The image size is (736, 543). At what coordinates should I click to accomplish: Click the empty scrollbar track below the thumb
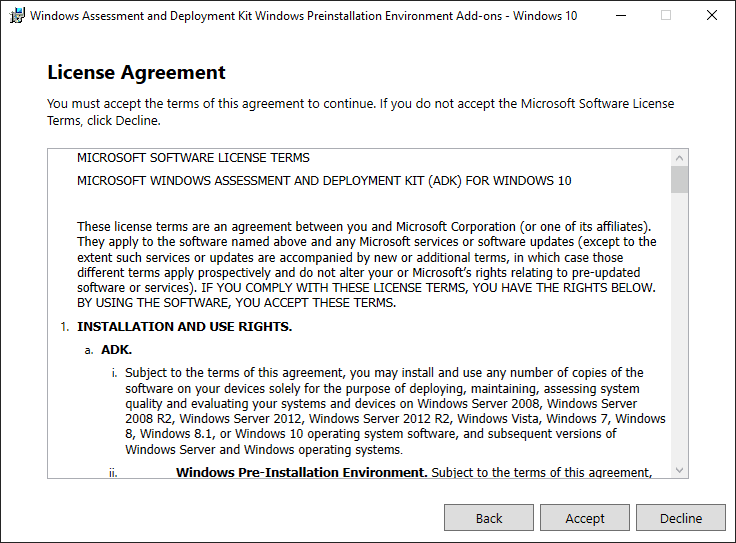click(x=680, y=330)
